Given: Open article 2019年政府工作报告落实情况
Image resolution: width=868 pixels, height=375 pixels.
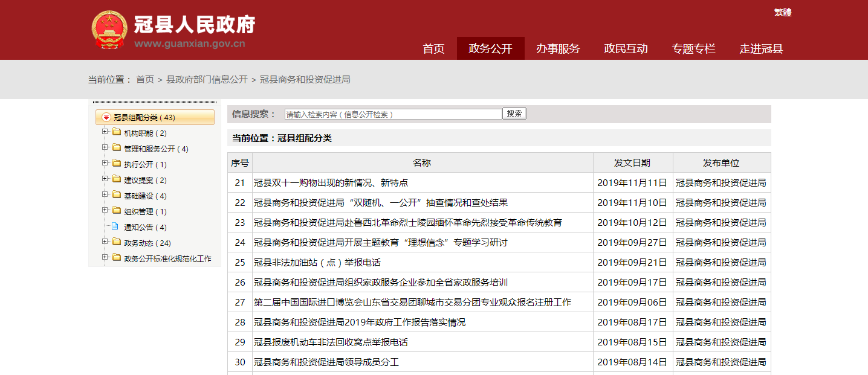Looking at the screenshot, I should tap(360, 322).
